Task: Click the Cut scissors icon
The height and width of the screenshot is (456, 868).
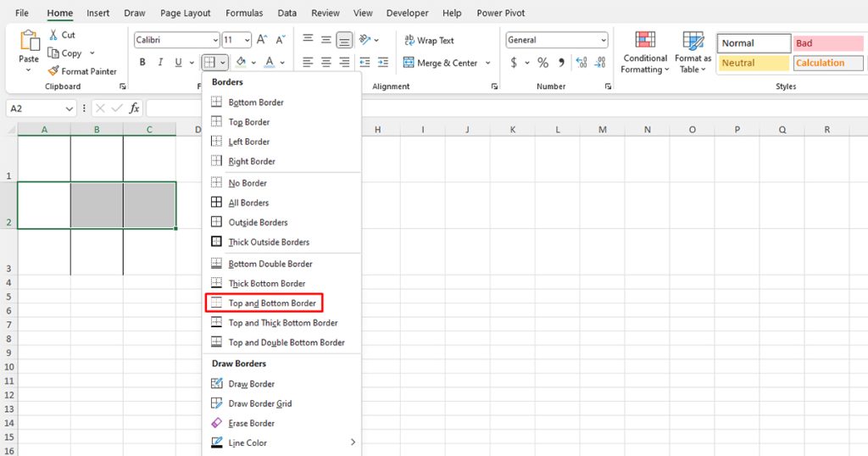Action: tap(54, 35)
